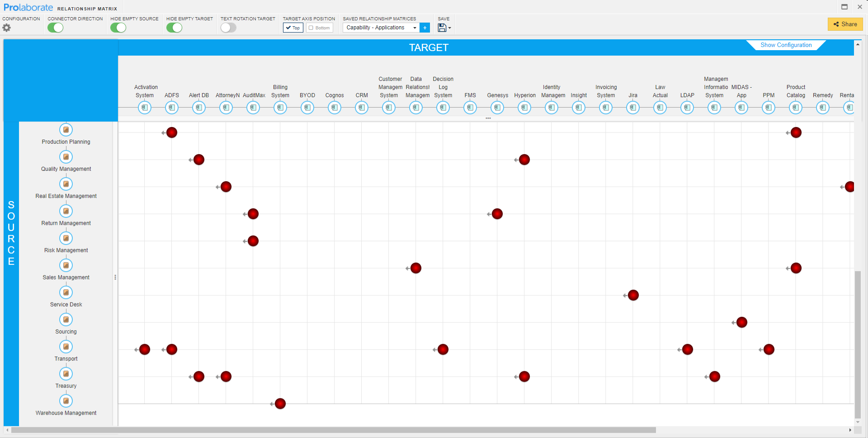Click the Genesys target application icon
This screenshot has height=438, width=868.
click(497, 108)
